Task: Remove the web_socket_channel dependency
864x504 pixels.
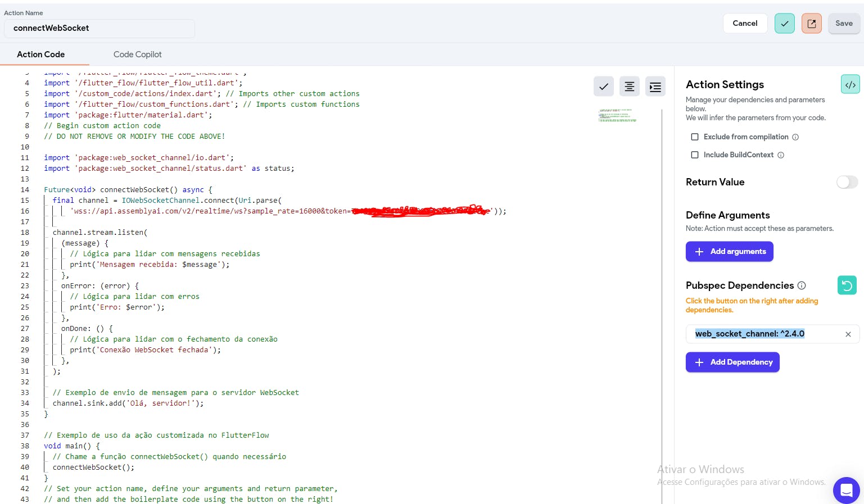Action: point(848,334)
